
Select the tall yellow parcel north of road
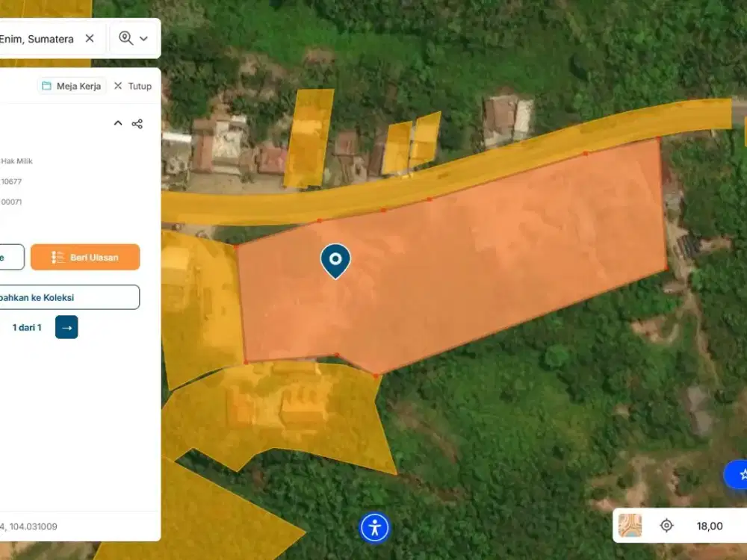pos(309,138)
